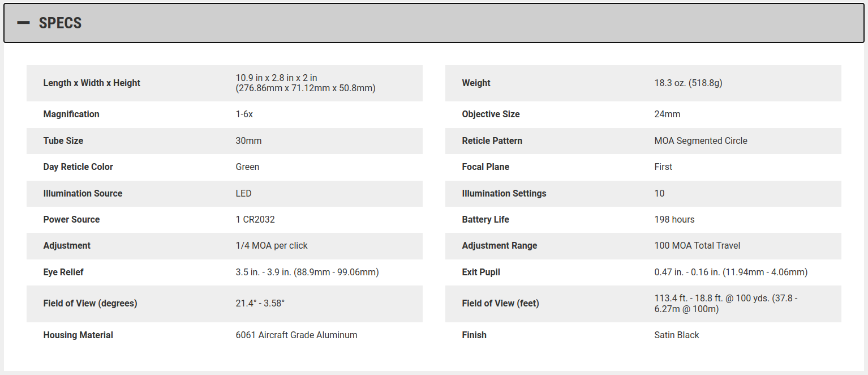The image size is (868, 375).
Task: Select the 21.4° - 3.58° field of view value
Action: 260,304
